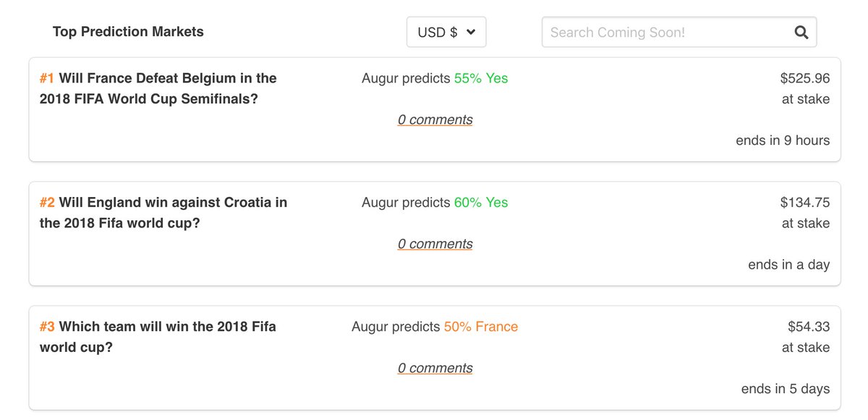Click the #1 rank number
The image size is (868, 420).
point(47,78)
